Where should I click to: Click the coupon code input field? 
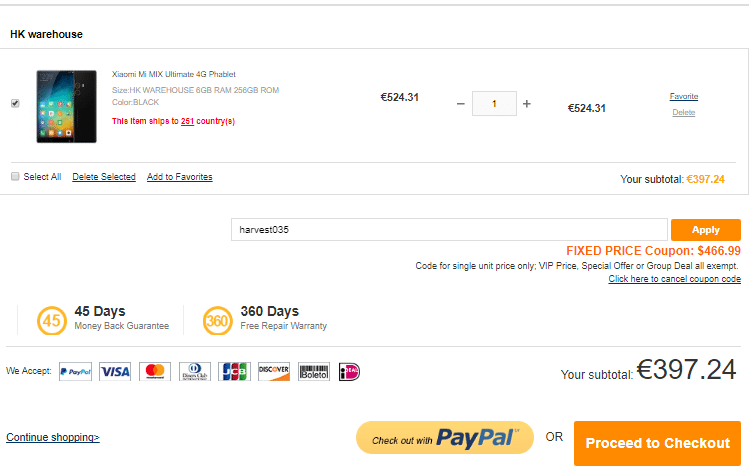[448, 230]
